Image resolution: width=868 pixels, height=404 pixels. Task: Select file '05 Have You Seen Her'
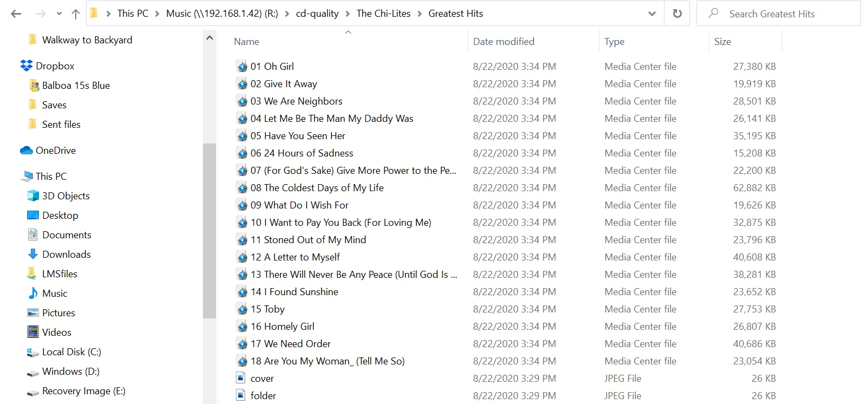[x=298, y=136]
